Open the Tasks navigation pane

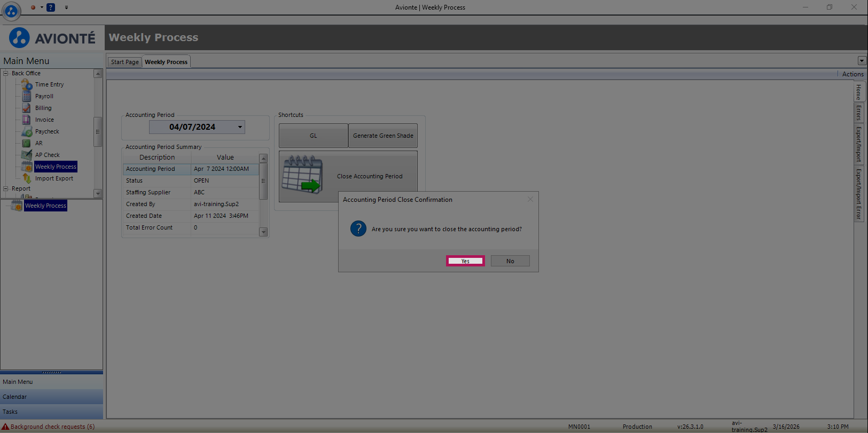click(x=51, y=412)
